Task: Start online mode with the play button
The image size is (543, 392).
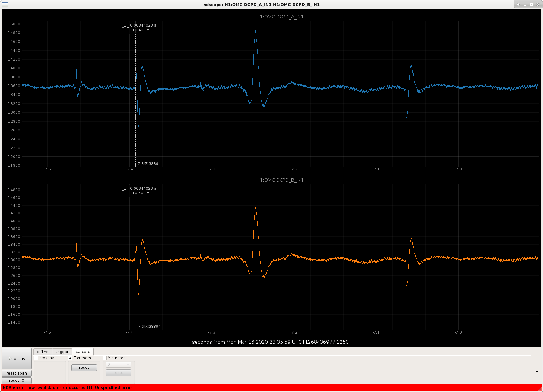Action: click(17, 358)
